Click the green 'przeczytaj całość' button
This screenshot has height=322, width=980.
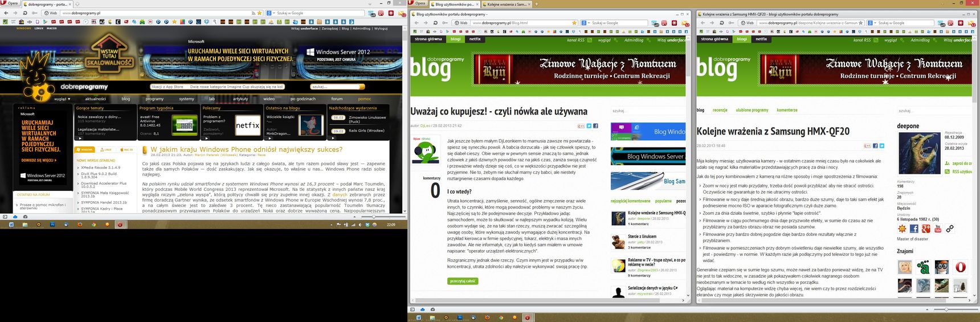tap(463, 281)
